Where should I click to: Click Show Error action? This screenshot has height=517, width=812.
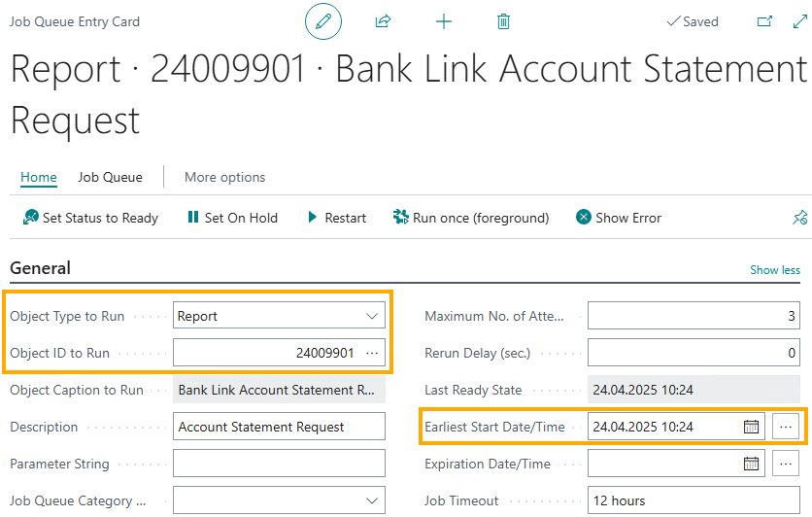click(619, 218)
